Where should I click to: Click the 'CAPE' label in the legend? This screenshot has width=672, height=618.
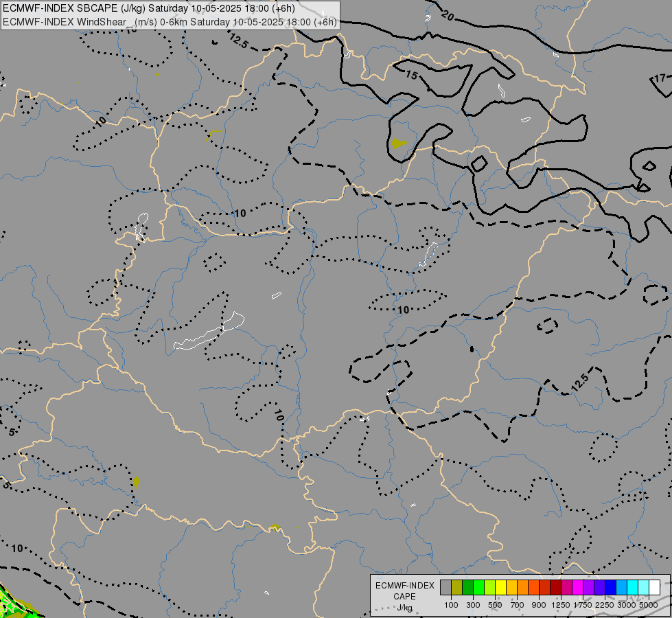coord(404,597)
